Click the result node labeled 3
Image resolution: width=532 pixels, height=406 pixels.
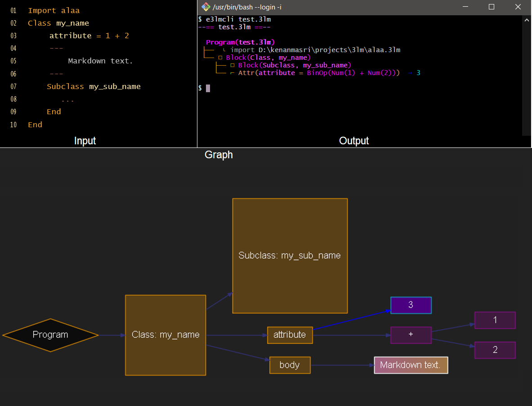411,305
